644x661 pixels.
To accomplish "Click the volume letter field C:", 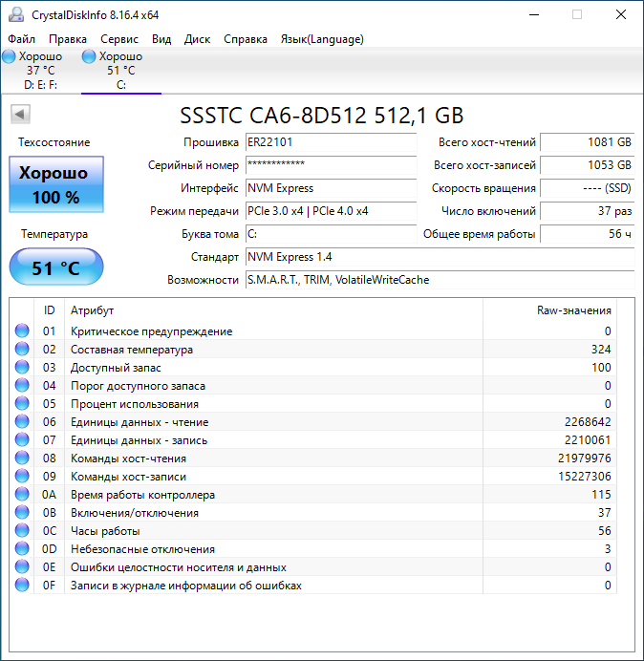I will (x=331, y=234).
